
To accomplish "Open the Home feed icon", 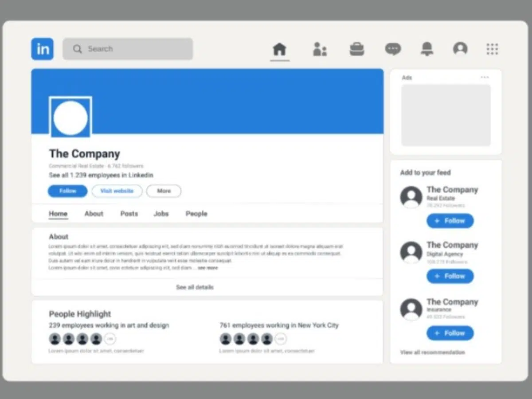I will tap(279, 49).
